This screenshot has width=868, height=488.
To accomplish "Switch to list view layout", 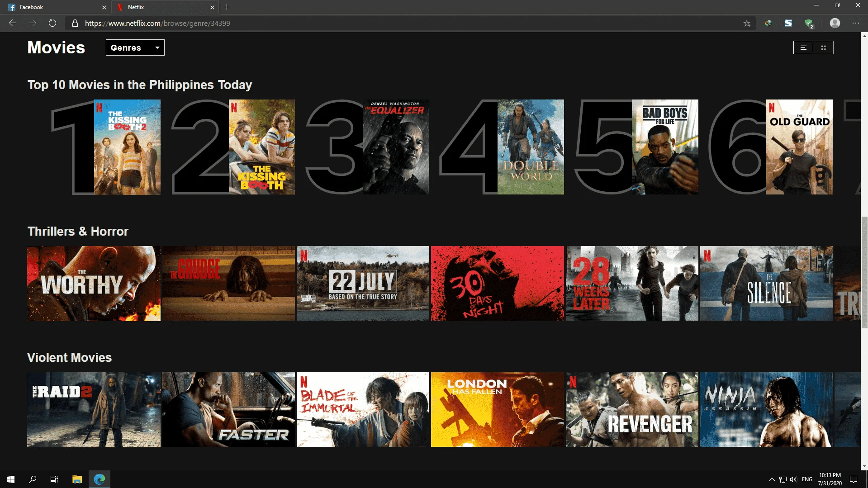I will click(803, 47).
